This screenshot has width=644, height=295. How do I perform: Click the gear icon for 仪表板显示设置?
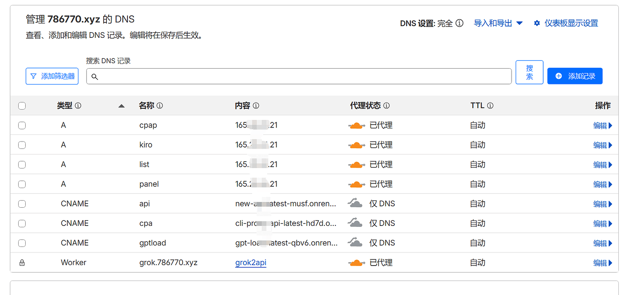(x=537, y=23)
